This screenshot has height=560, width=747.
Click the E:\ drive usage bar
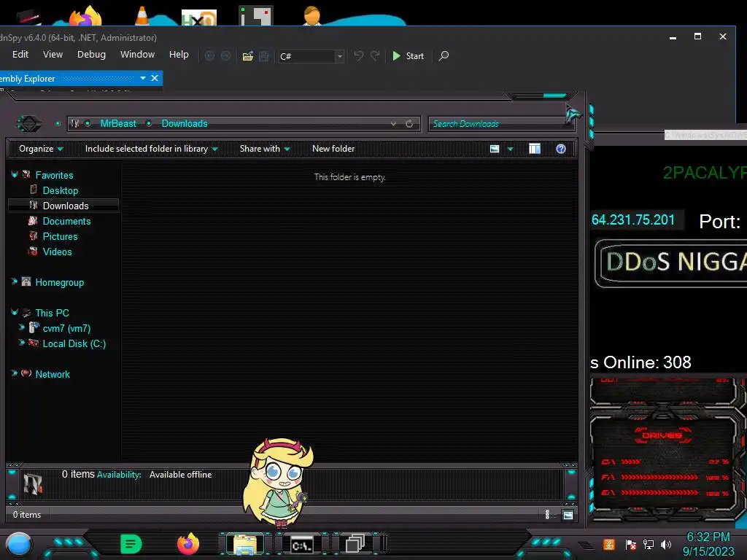(x=659, y=492)
